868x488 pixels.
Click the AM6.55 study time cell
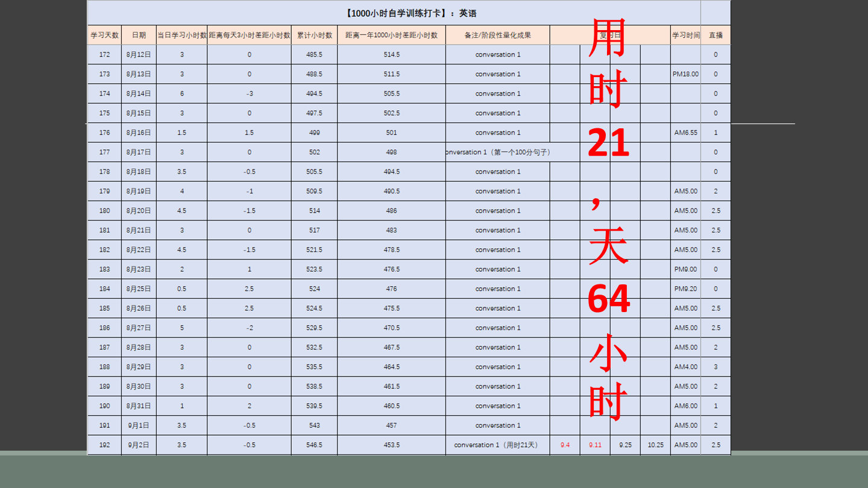(685, 133)
